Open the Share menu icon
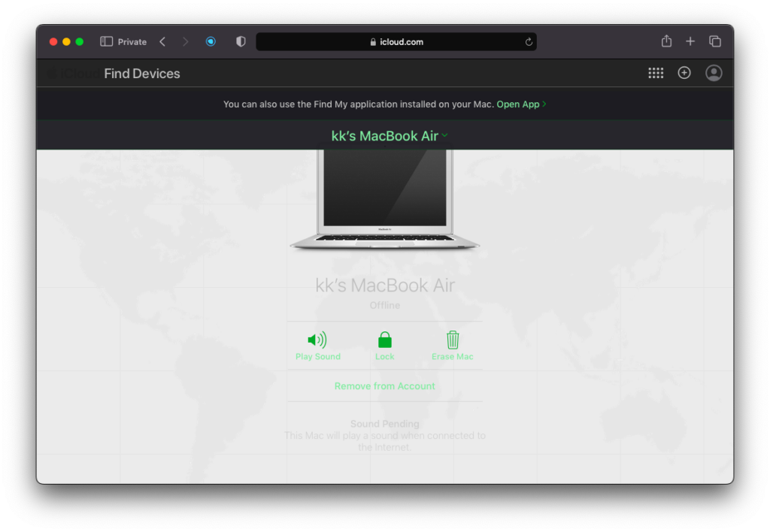This screenshot has width=770, height=532. tap(666, 41)
